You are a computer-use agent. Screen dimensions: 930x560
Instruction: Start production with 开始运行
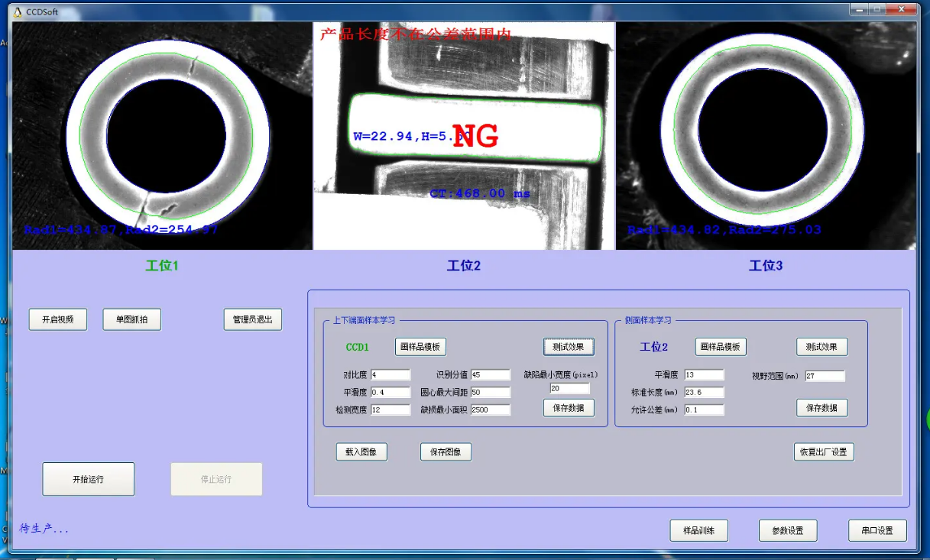[89, 479]
